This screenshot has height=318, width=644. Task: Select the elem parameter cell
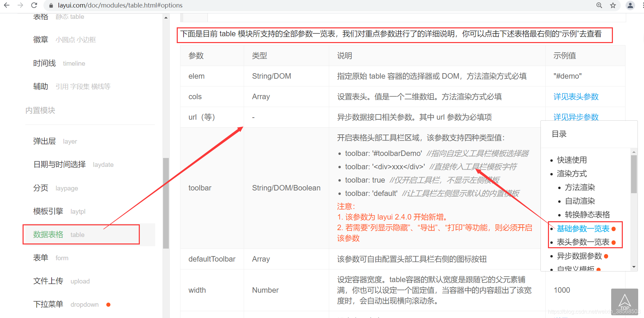coord(212,76)
